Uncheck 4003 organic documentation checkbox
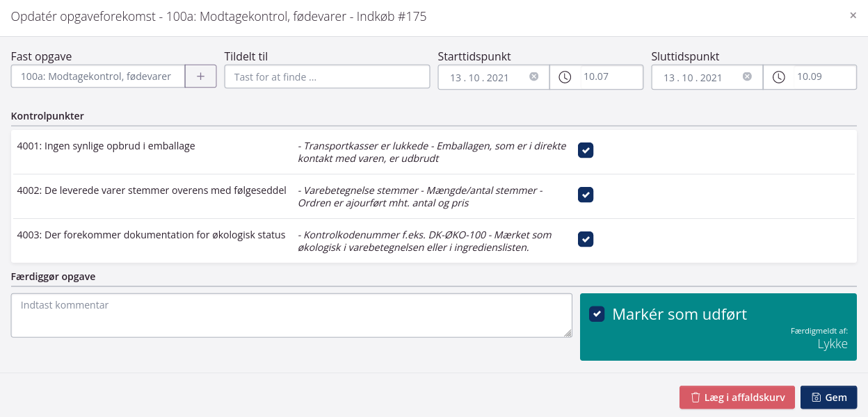 [585, 239]
